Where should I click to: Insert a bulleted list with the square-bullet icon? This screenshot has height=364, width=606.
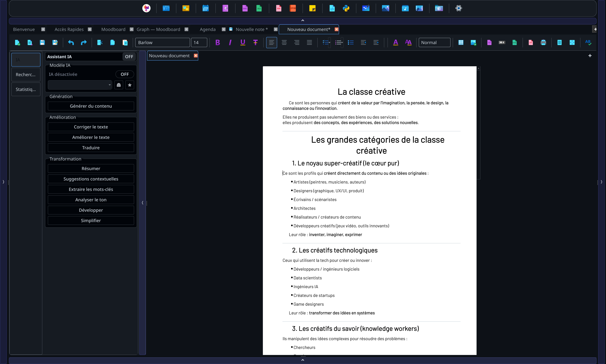[351, 43]
